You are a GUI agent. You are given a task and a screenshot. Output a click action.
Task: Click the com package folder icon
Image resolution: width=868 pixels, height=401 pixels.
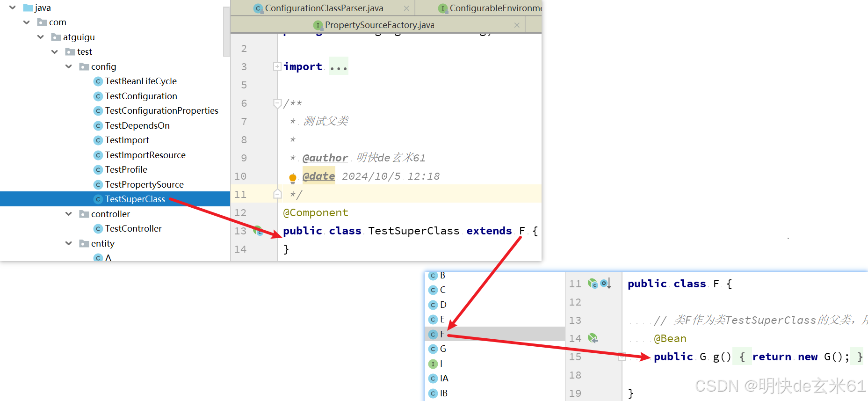pos(42,22)
